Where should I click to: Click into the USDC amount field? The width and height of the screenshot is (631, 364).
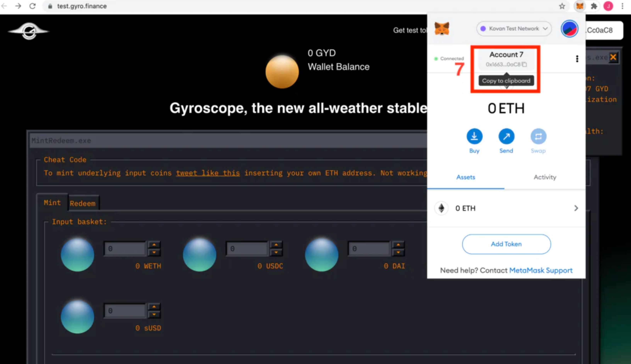[x=247, y=249]
